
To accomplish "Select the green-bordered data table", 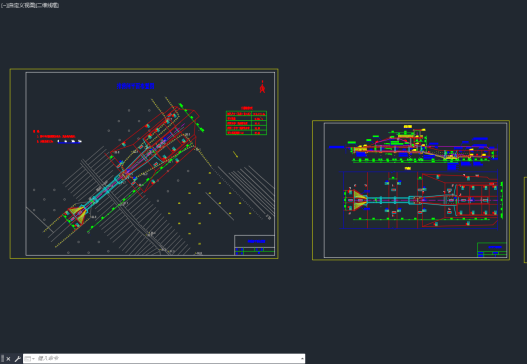I will [x=246, y=123].
